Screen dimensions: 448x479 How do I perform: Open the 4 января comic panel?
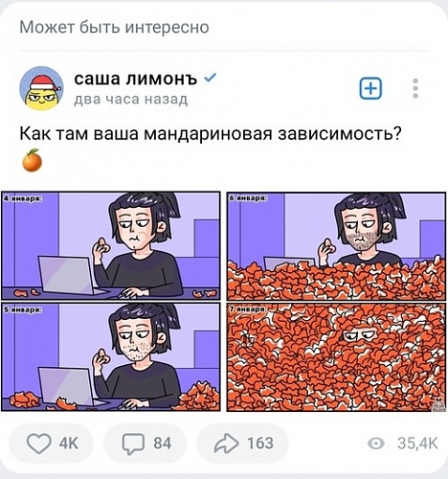coord(111,245)
